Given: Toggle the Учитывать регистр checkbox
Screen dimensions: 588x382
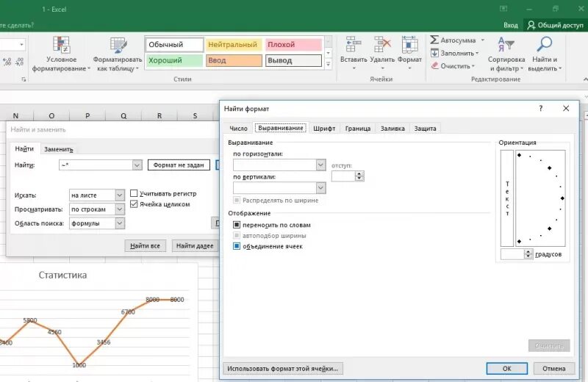Looking at the screenshot, I should pos(134,193).
